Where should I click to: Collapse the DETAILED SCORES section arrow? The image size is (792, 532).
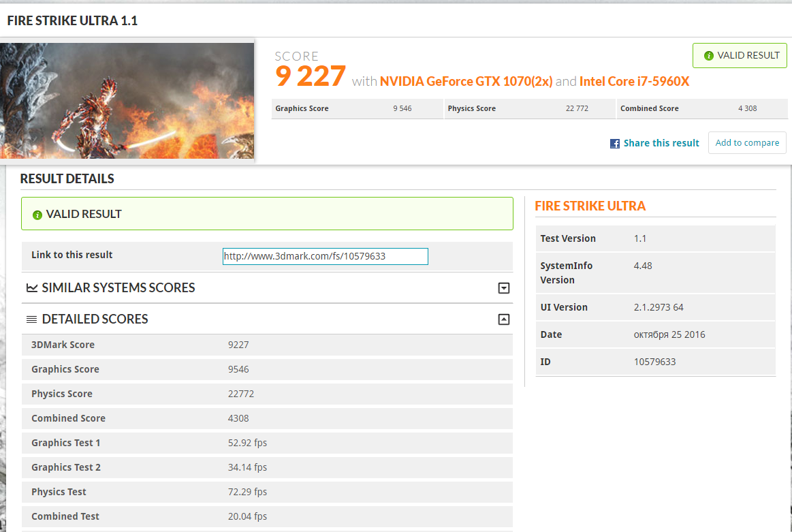point(503,319)
